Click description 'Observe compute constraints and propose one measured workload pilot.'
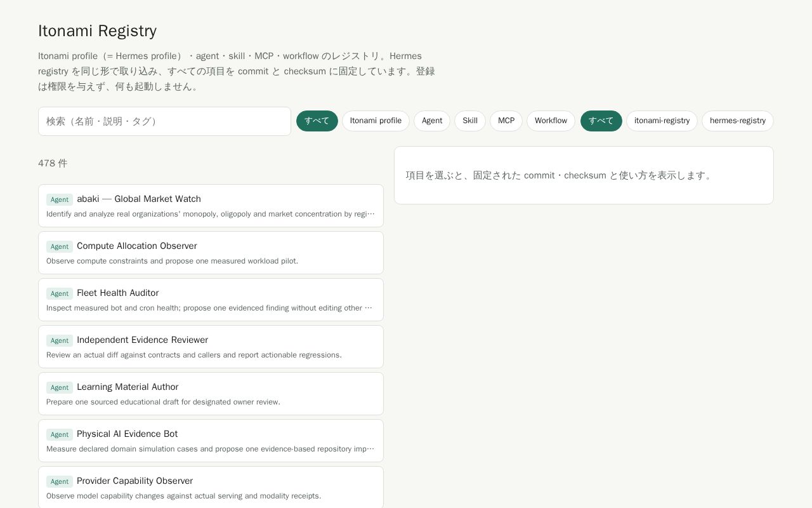The image size is (812, 508). [172, 261]
